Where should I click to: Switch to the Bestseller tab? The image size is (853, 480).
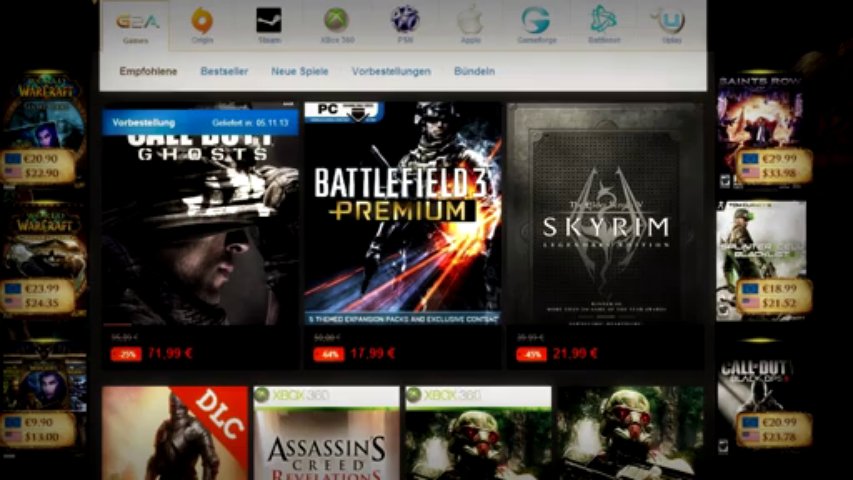(x=224, y=72)
